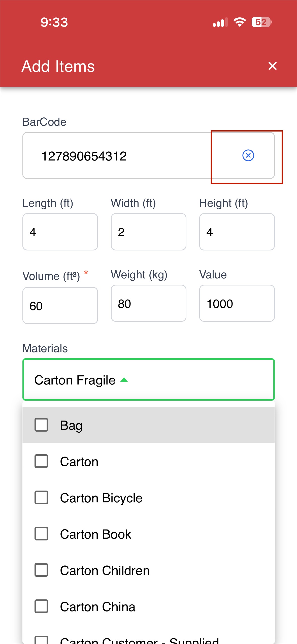The height and width of the screenshot is (644, 297).
Task: Collapse the Materials dropdown using the green arrow
Action: click(124, 380)
